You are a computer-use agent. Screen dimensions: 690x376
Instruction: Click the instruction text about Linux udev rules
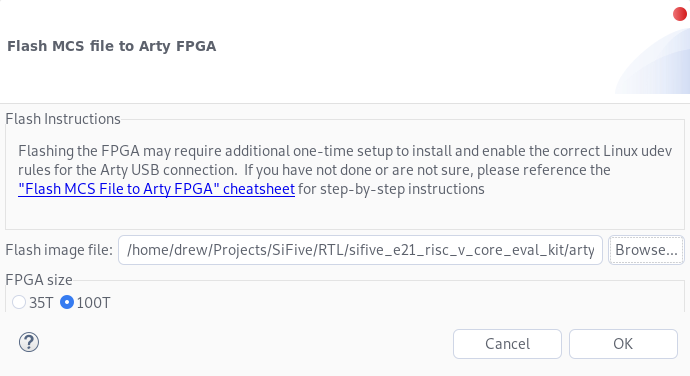click(345, 160)
